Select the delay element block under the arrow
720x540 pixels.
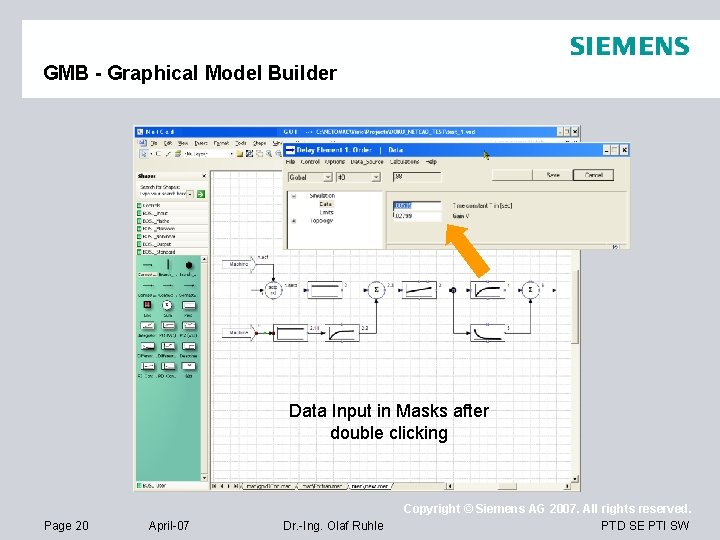(x=488, y=290)
